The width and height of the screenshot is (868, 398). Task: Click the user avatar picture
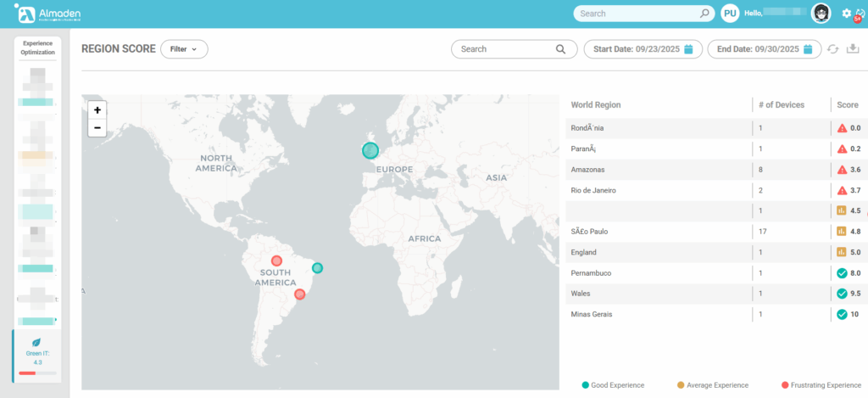click(x=821, y=14)
